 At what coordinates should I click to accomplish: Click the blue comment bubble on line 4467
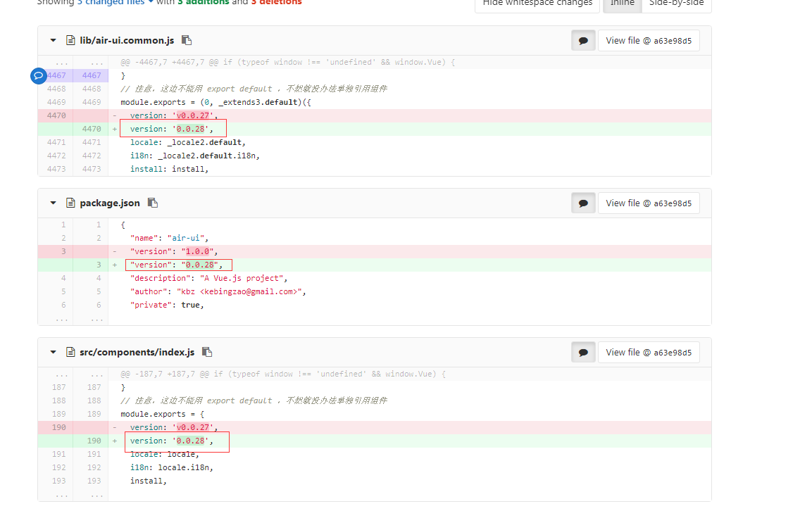38,75
